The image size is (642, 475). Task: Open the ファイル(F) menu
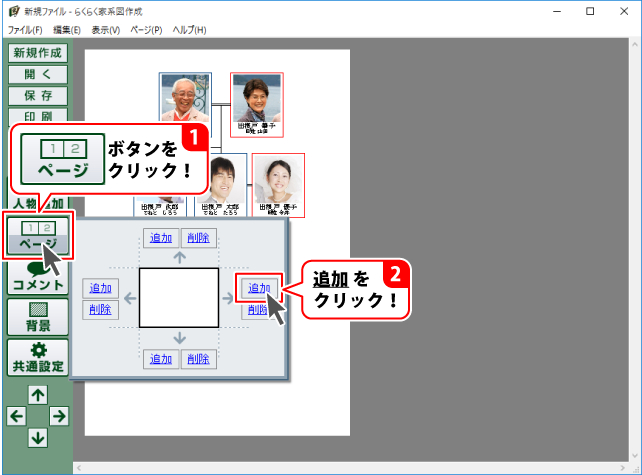click(25, 30)
